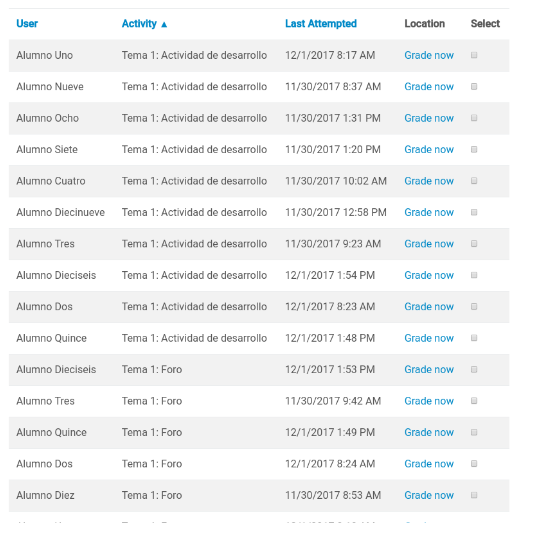Mark the Alumno Diecinueve row checkbox
The height and width of the screenshot is (539, 540).
(x=474, y=212)
